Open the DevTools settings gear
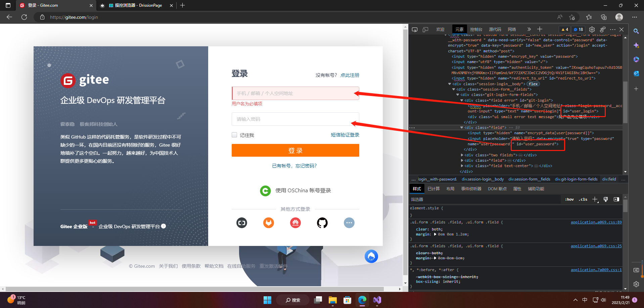 [x=592, y=30]
